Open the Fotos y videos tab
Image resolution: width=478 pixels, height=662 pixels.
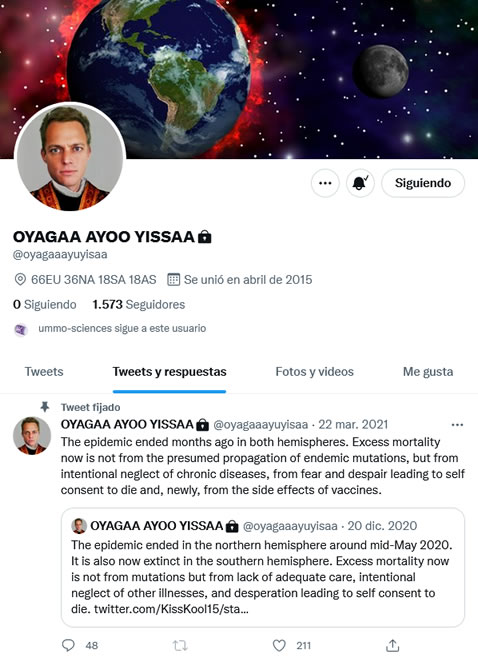click(x=315, y=372)
